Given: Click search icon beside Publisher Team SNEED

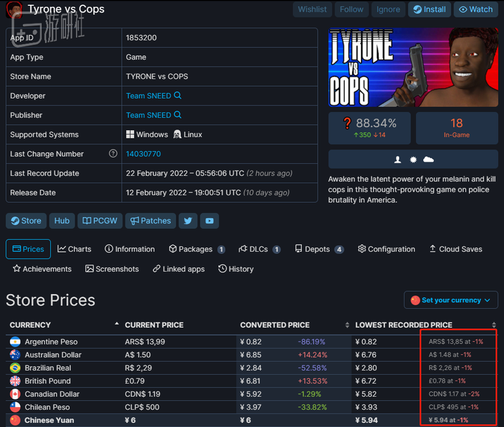Looking at the screenshot, I should point(178,115).
